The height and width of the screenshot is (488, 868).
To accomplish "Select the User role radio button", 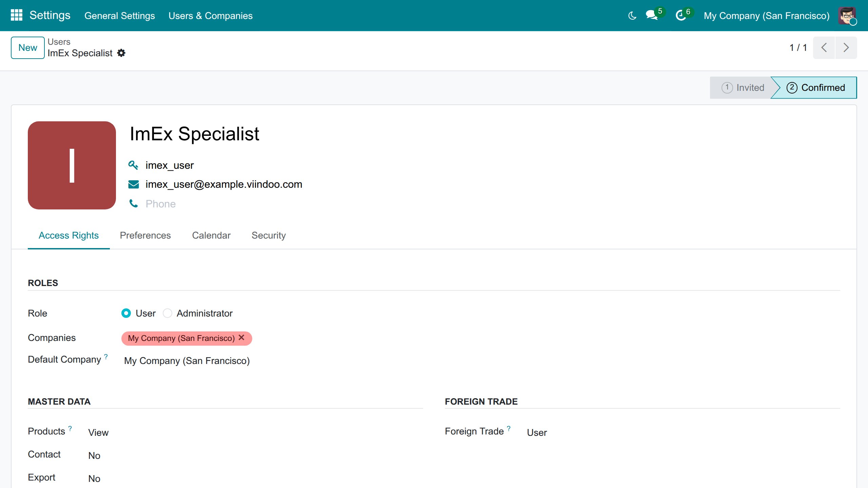I will 126,313.
